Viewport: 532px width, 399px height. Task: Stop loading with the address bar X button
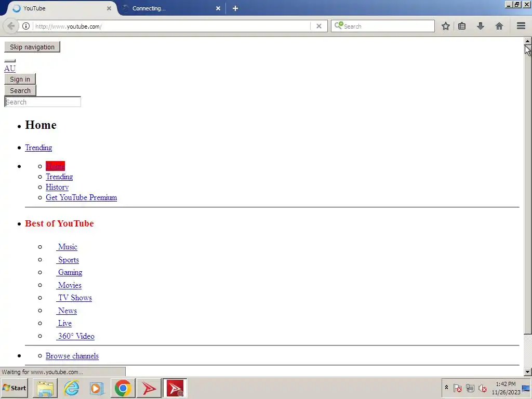click(318, 26)
